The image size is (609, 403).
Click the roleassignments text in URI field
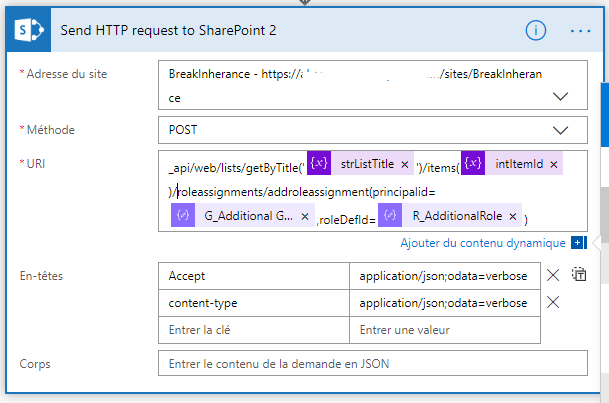[220, 192]
